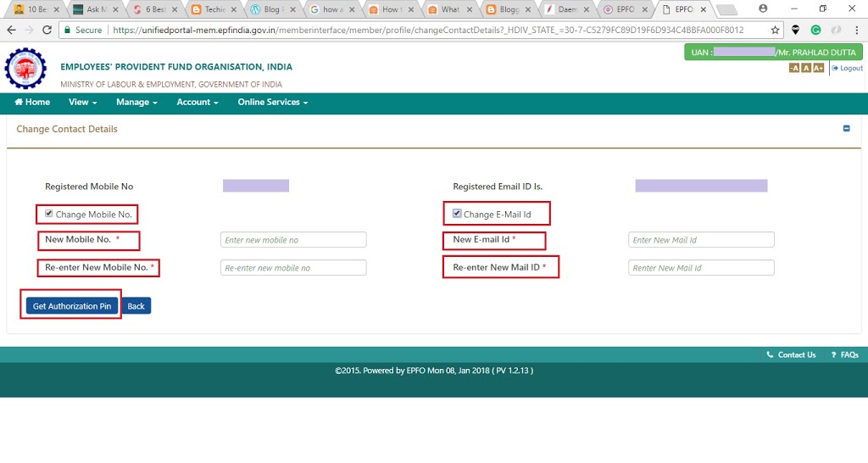Click Get Authorization Pin button
The height and width of the screenshot is (463, 868).
[72, 306]
